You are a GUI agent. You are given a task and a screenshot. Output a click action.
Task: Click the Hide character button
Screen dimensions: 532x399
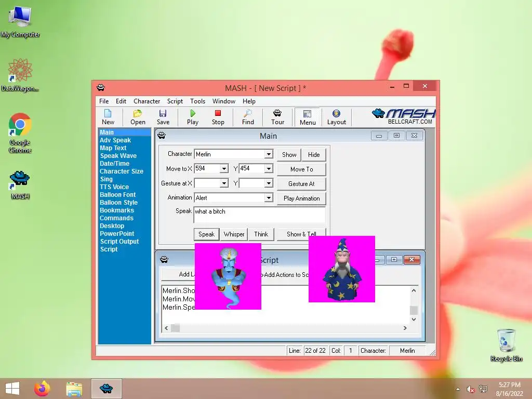click(314, 155)
